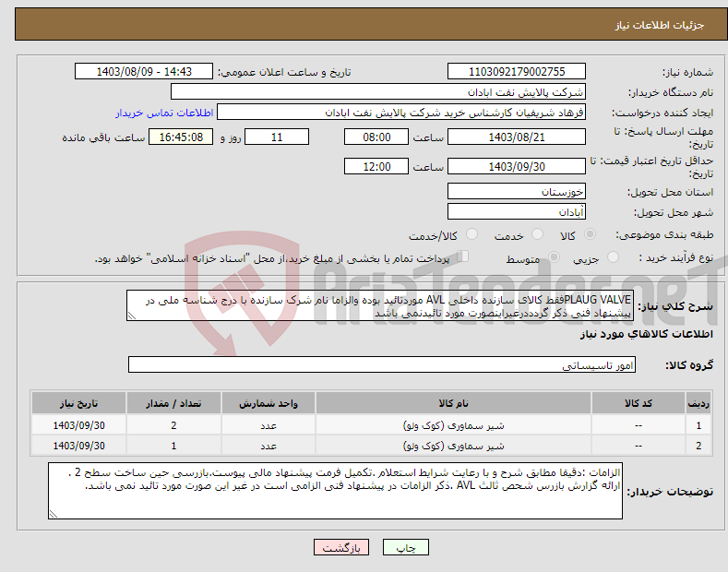Click the نام کالا column header

tap(453, 403)
